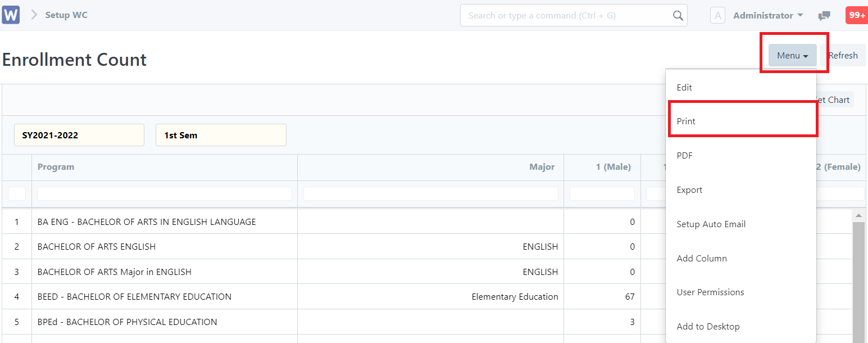
Task: Select User Permissions menu entry
Action: pyautogui.click(x=711, y=292)
